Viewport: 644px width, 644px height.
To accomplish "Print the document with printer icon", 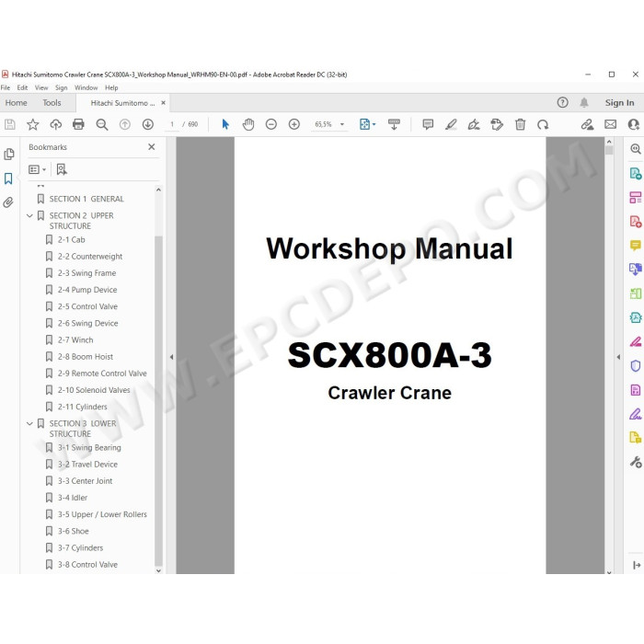I will click(78, 124).
